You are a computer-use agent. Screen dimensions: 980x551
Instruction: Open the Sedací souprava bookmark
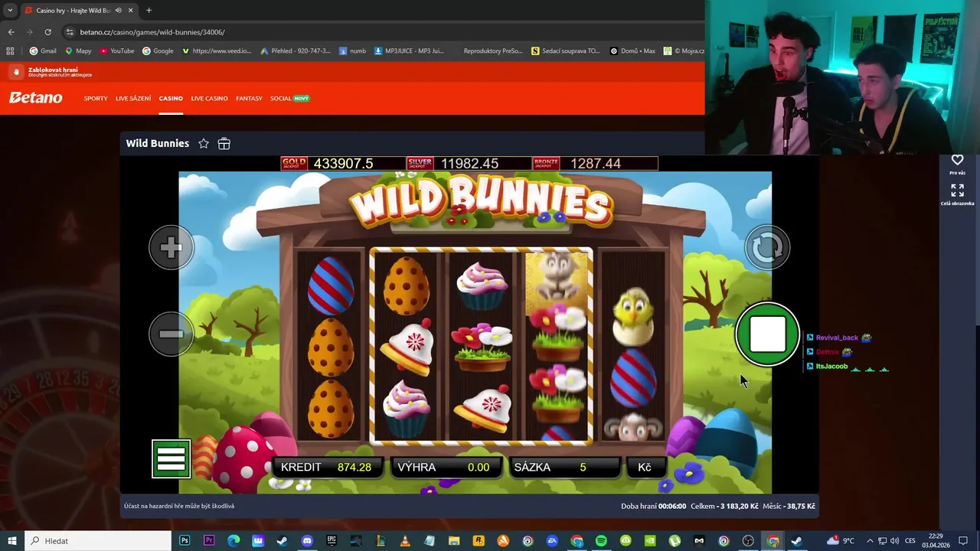565,51
